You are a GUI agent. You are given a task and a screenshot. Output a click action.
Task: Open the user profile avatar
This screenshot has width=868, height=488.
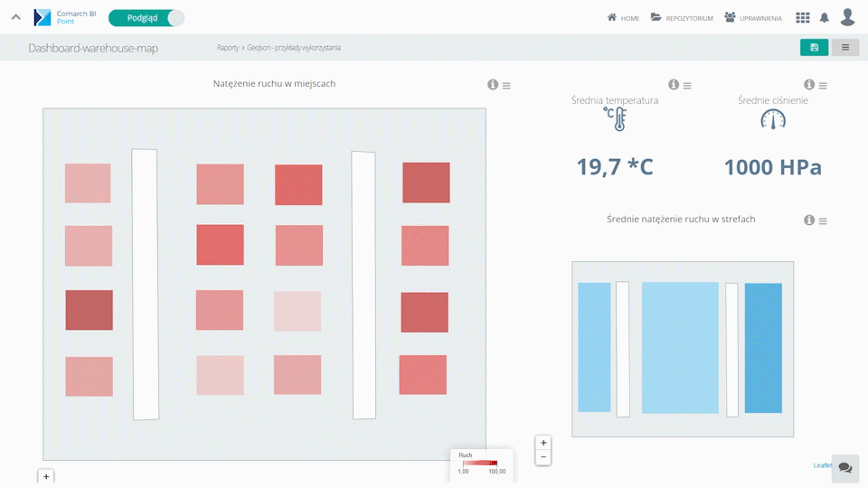pos(847,17)
